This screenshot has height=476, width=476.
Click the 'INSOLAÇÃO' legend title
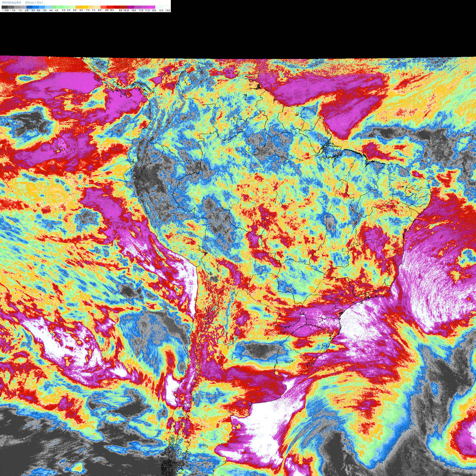coord(12,2)
